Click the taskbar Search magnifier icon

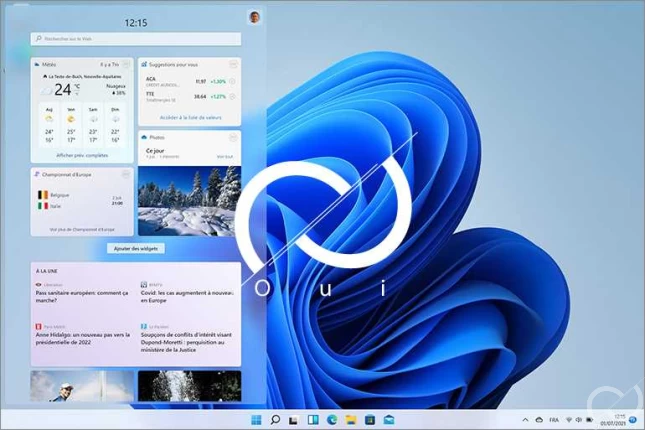pos(275,419)
